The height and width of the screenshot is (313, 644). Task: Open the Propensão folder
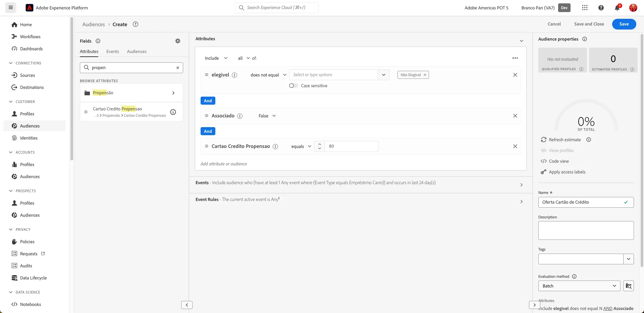(131, 93)
